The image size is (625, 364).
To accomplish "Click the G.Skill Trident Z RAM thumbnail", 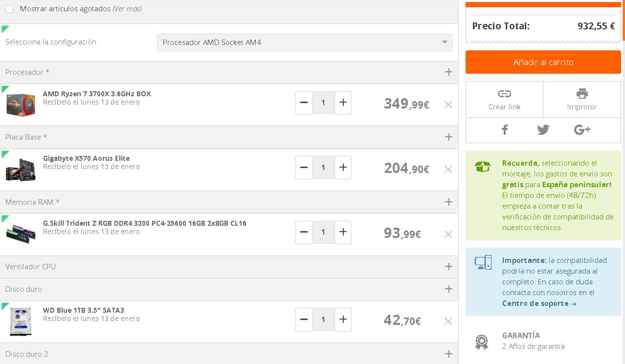I will [21, 234].
